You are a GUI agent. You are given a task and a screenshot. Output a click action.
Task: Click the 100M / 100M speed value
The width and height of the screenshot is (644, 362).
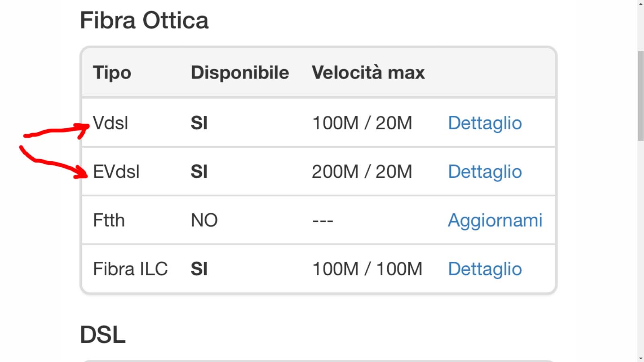(367, 269)
